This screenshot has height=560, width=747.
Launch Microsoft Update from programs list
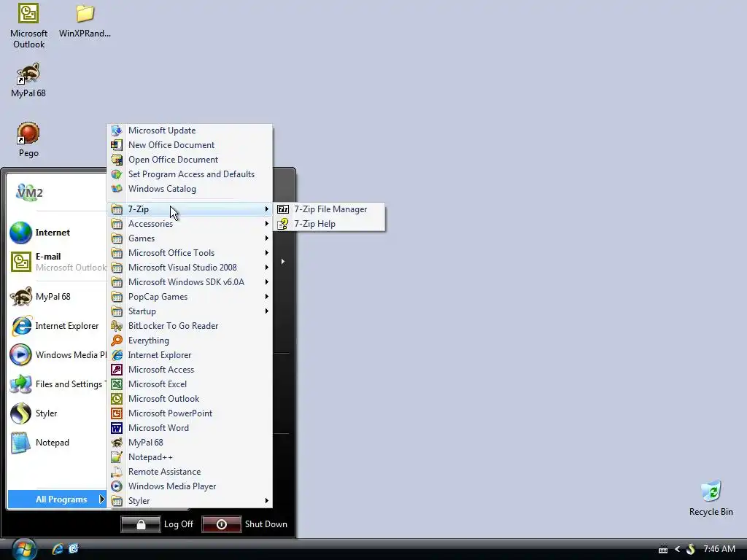(x=190, y=131)
